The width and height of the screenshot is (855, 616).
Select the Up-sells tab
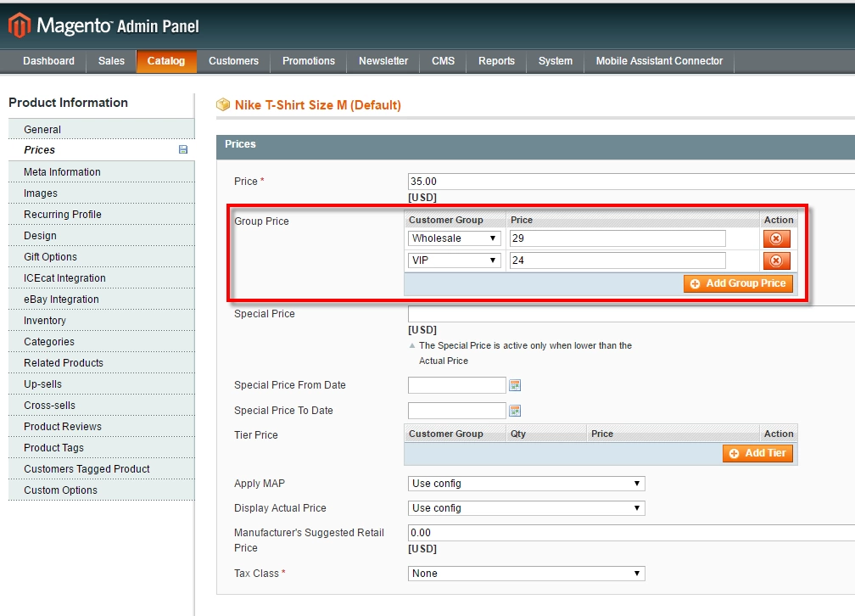[102, 384]
